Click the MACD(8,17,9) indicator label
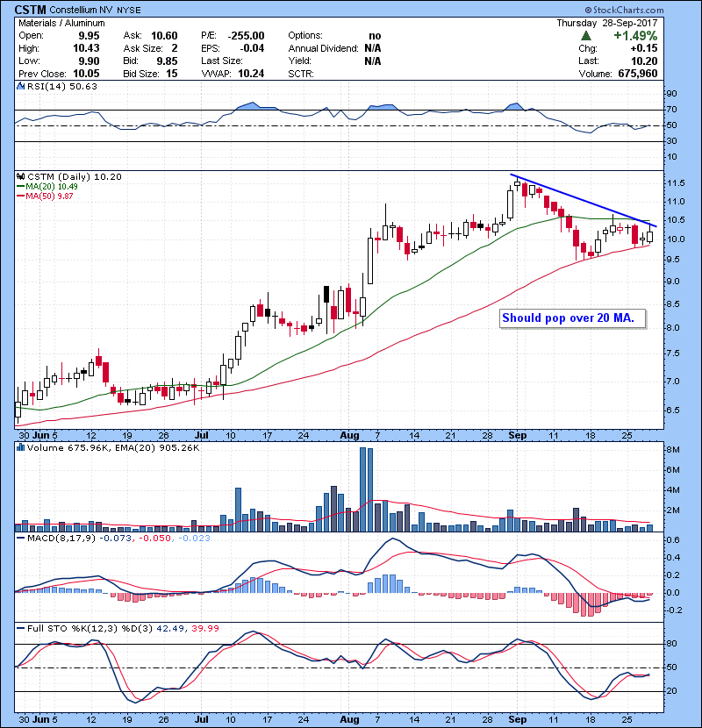 62,539
